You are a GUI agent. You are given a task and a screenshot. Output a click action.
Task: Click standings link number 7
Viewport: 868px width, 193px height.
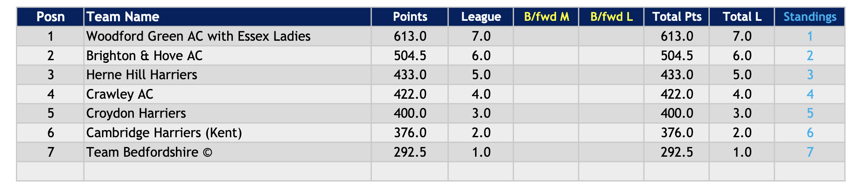click(x=810, y=152)
